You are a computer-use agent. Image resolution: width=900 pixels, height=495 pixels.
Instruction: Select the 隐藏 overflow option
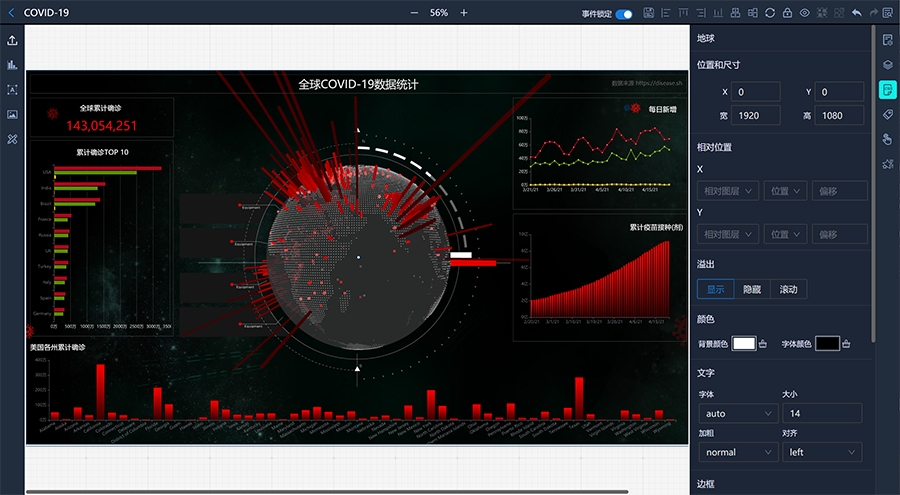pos(752,289)
